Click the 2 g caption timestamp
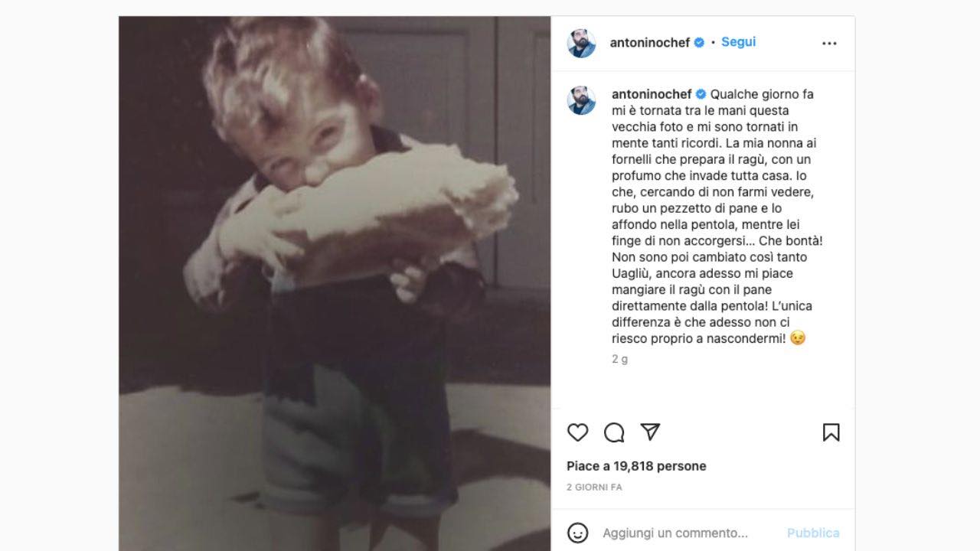The image size is (980, 551). pos(619,358)
